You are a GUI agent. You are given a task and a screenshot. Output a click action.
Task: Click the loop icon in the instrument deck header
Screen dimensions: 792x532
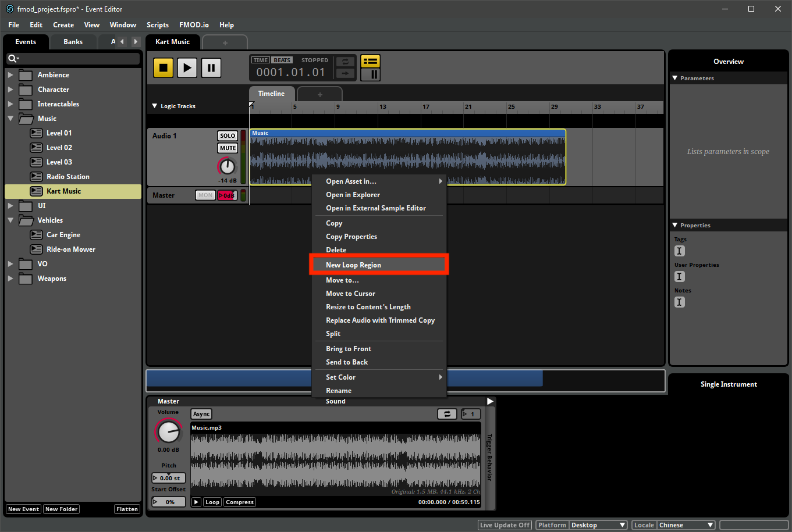448,413
